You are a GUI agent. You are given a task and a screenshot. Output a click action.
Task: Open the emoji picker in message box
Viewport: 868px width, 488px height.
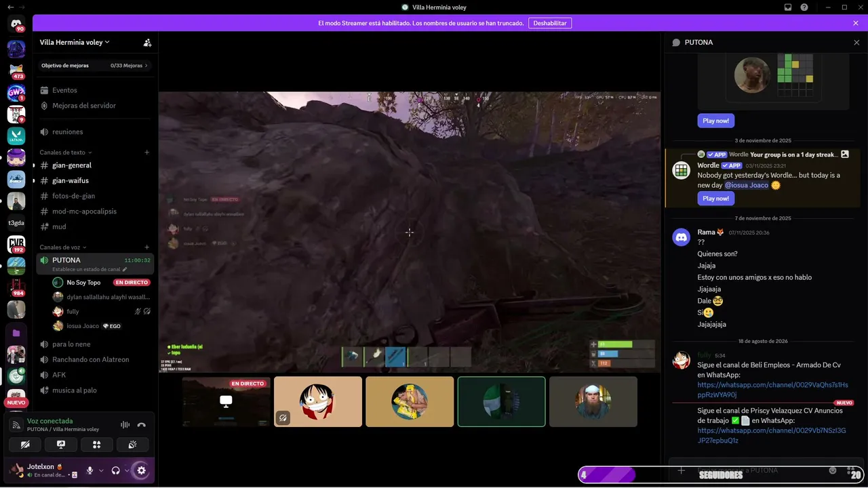click(833, 470)
